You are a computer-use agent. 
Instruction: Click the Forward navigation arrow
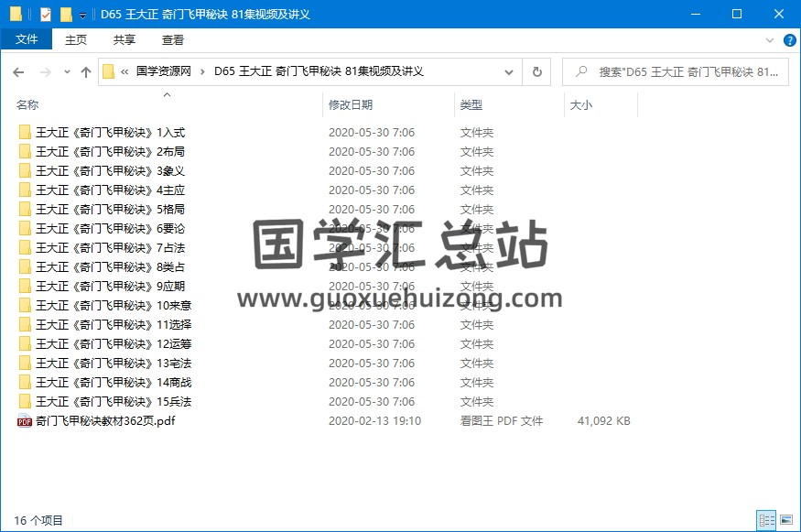46,72
